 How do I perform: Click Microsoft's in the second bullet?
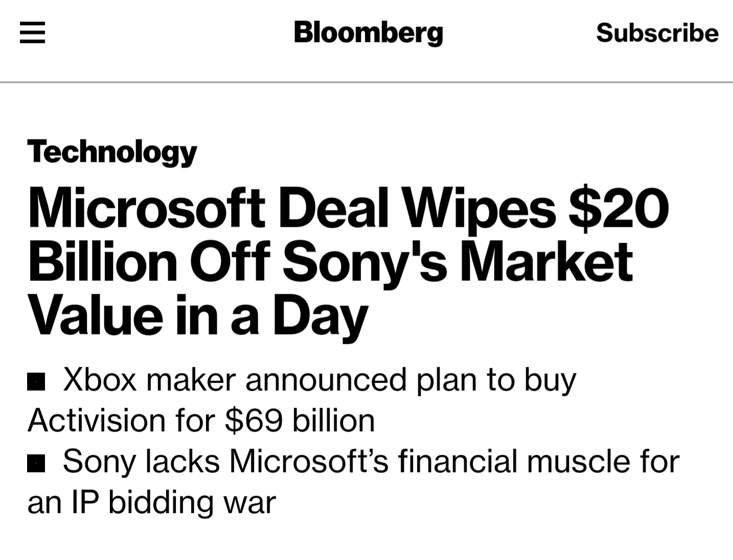click(309, 461)
